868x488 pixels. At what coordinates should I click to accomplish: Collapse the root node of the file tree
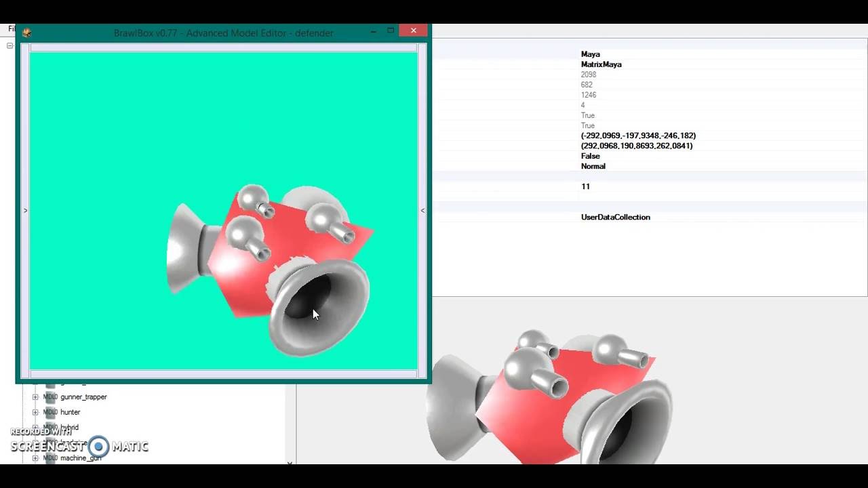pyautogui.click(x=10, y=46)
